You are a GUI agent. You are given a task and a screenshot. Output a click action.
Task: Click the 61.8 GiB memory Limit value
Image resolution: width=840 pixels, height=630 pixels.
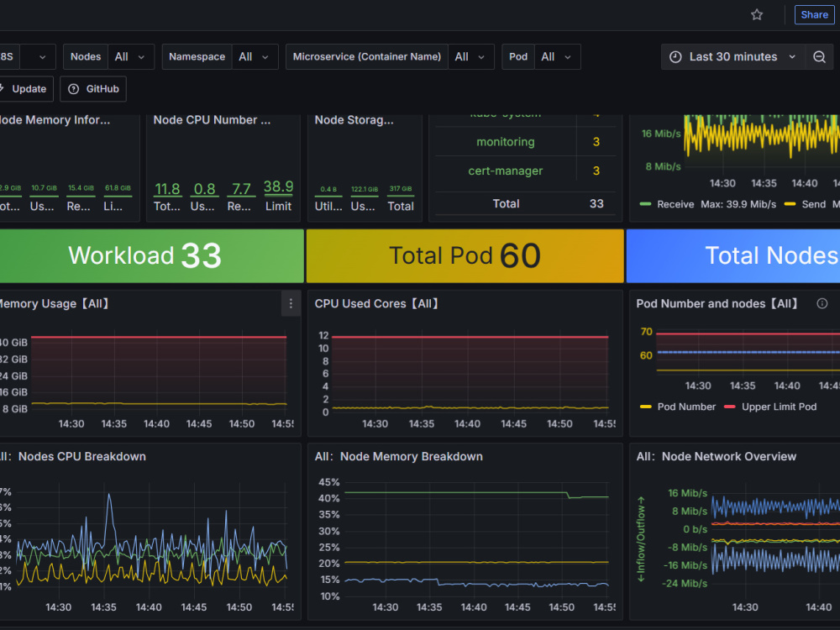pos(118,188)
